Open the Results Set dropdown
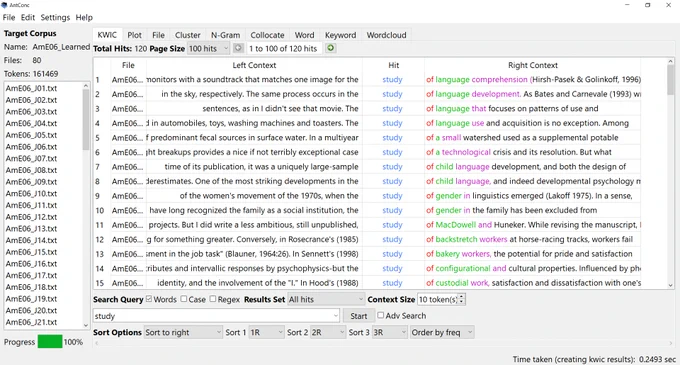The height and width of the screenshot is (365, 680). pyautogui.click(x=326, y=299)
